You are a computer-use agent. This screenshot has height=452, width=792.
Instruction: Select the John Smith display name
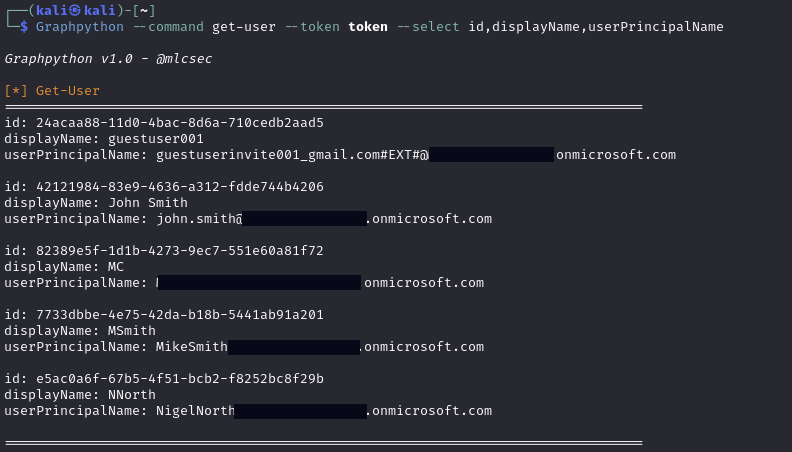pos(144,202)
